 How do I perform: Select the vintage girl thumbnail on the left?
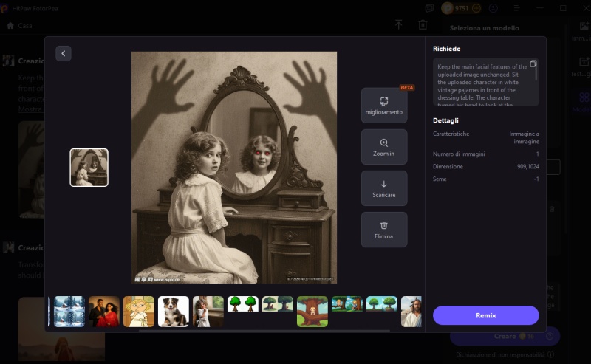(x=89, y=168)
